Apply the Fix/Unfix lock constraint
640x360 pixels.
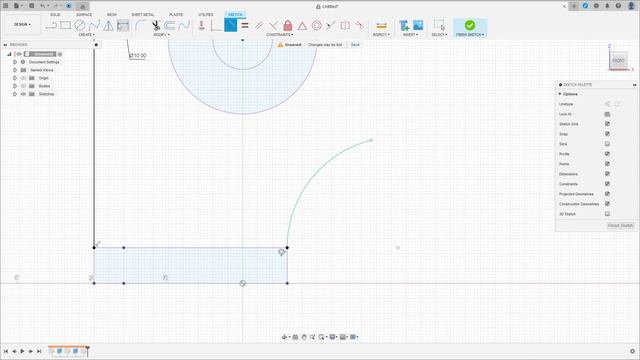click(x=288, y=25)
